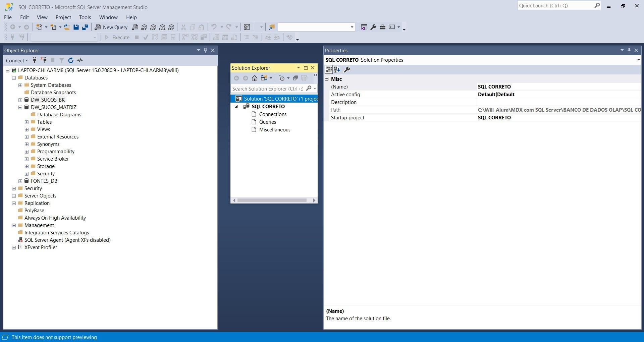This screenshot has width=644, height=342.
Task: Click Solution Explorer horizontal scrollbar
Action: pos(272,201)
